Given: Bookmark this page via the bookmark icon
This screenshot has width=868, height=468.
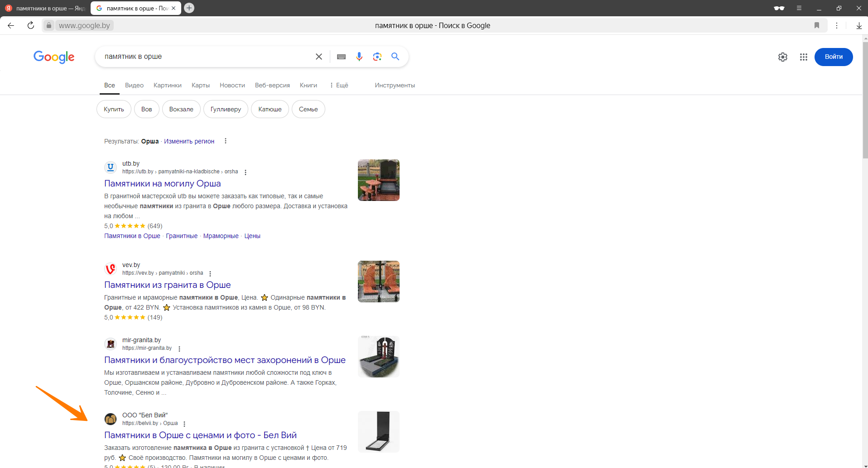Looking at the screenshot, I should 817,25.
